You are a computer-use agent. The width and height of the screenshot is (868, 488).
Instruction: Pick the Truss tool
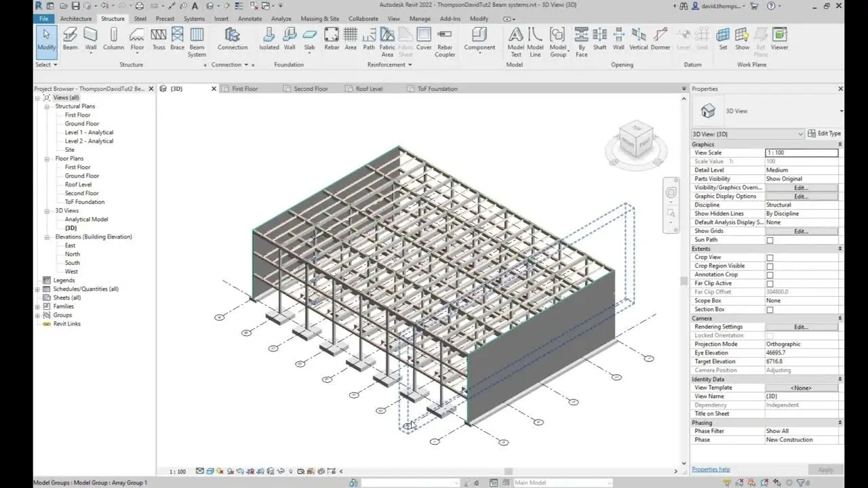[x=159, y=39]
